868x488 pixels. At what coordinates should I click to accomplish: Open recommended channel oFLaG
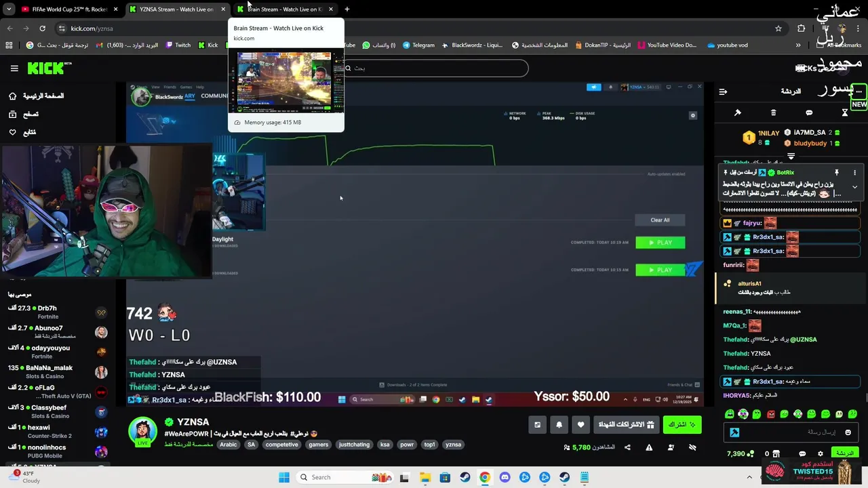pyautogui.click(x=57, y=391)
